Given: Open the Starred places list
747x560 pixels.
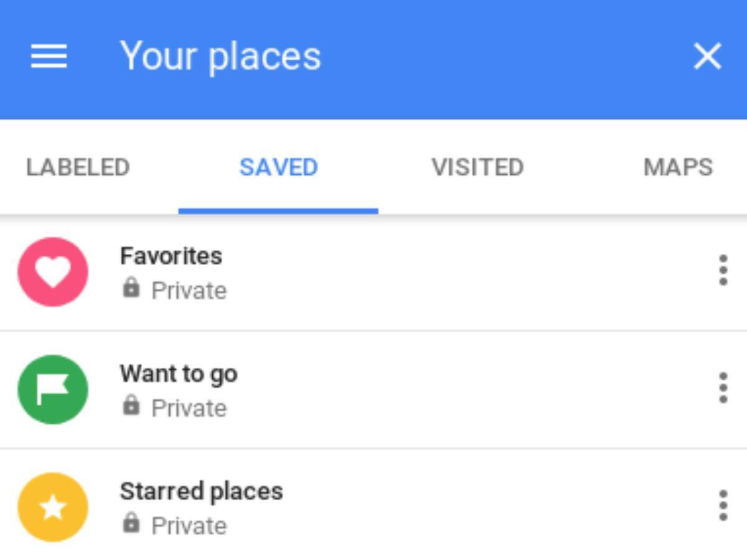Looking at the screenshot, I should 374,505.
